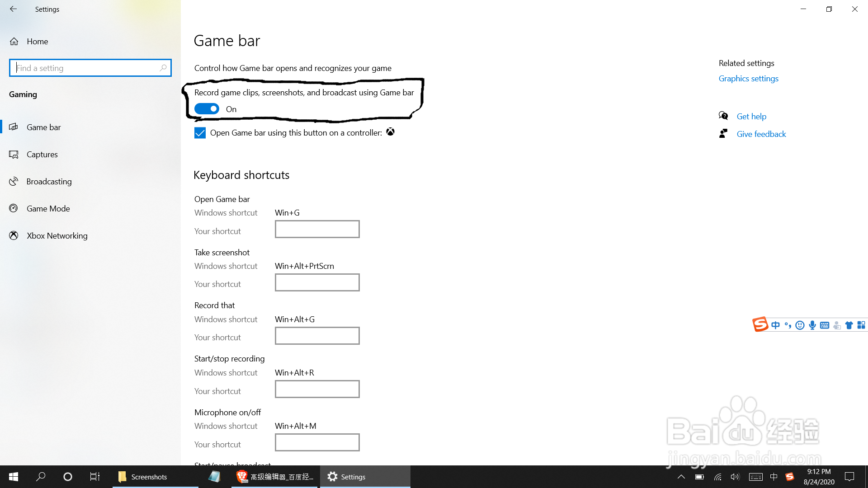Click the search magnifier in Find a setting
Screen dimensions: 868x488
tap(163, 68)
